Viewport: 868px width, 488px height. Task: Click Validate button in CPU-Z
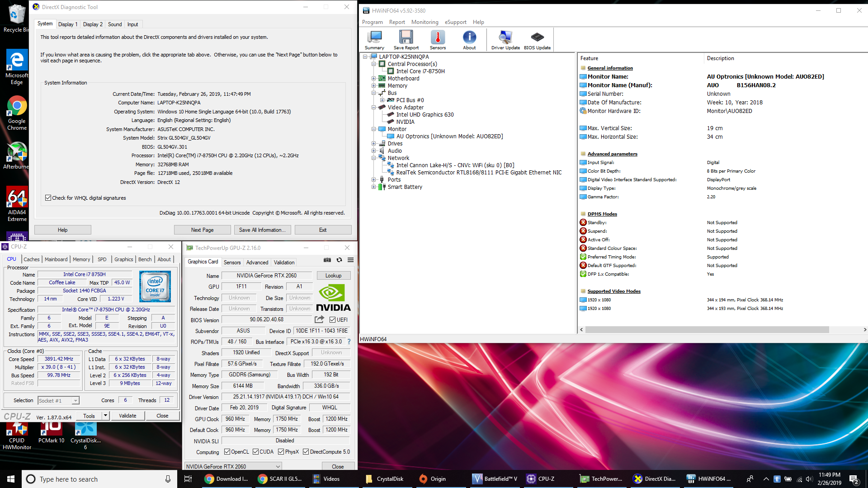(127, 416)
